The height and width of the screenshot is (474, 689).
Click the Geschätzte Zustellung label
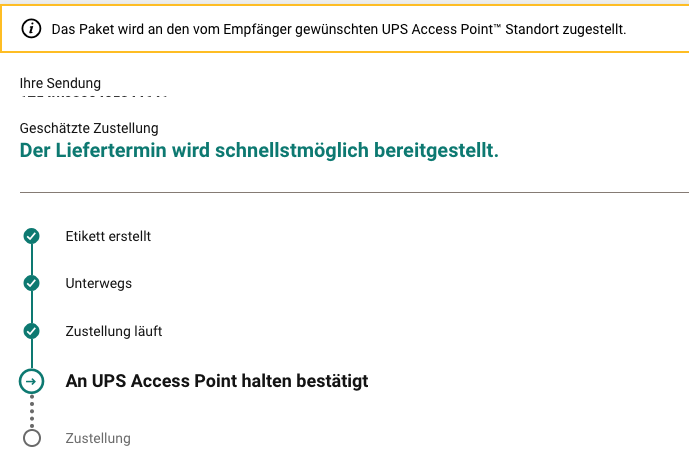pos(89,128)
